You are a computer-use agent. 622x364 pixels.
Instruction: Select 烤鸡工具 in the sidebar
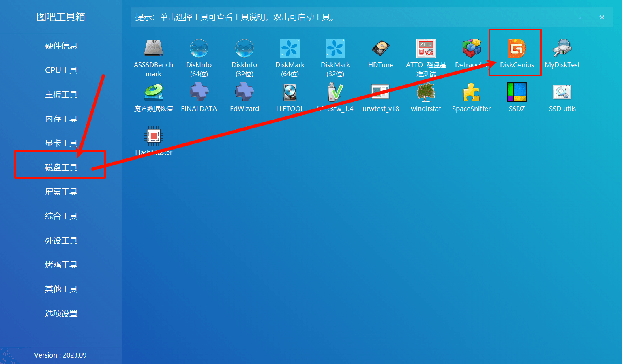click(x=61, y=265)
